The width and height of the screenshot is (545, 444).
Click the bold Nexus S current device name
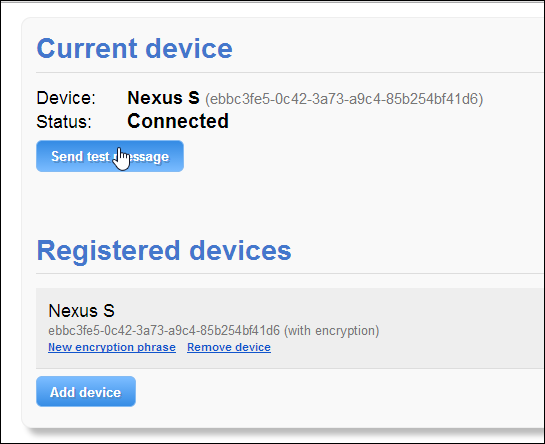coord(163,98)
